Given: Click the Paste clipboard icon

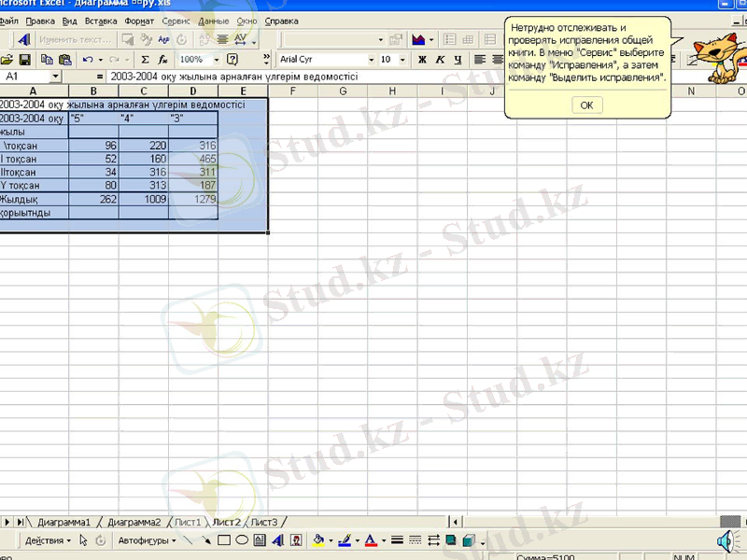Looking at the screenshot, I should pyautogui.click(x=64, y=59).
